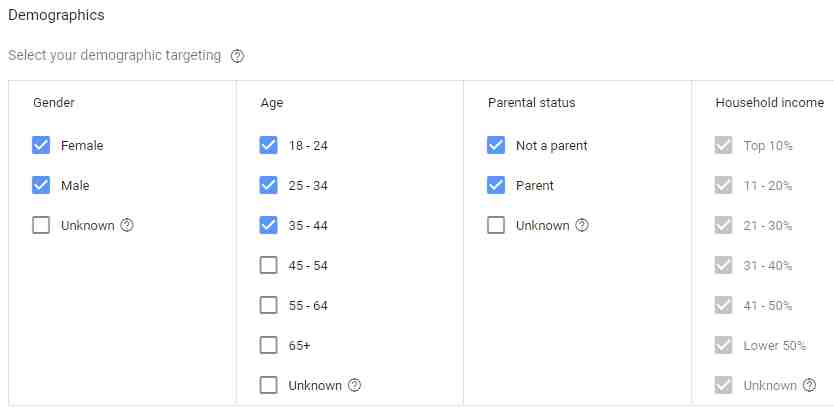Click help icon next to Household income Unknown
The width and height of the screenshot is (834, 417).
pyautogui.click(x=810, y=385)
